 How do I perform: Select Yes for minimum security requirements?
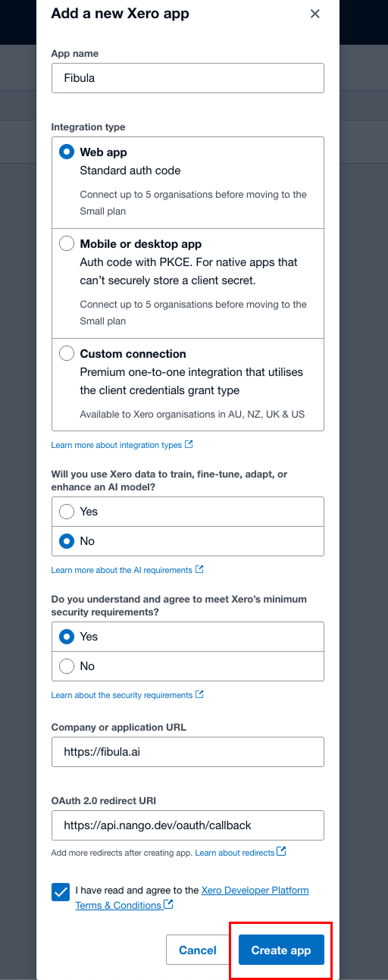67,637
